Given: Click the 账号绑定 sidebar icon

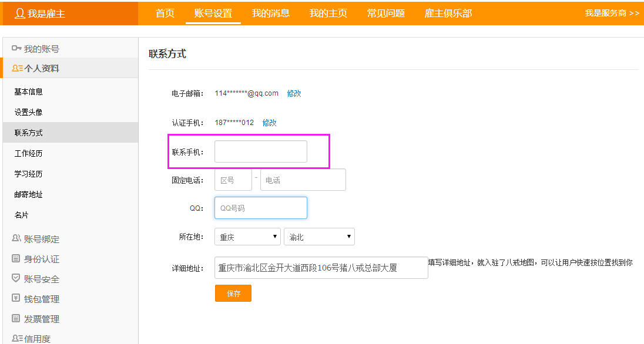Looking at the screenshot, I should (16, 238).
